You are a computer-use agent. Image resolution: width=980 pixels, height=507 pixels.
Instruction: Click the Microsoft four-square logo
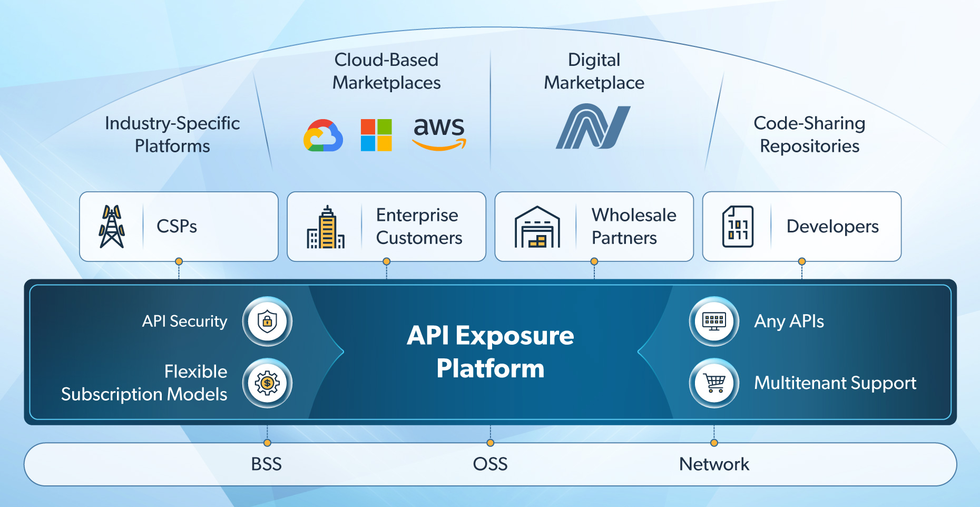coord(376,135)
